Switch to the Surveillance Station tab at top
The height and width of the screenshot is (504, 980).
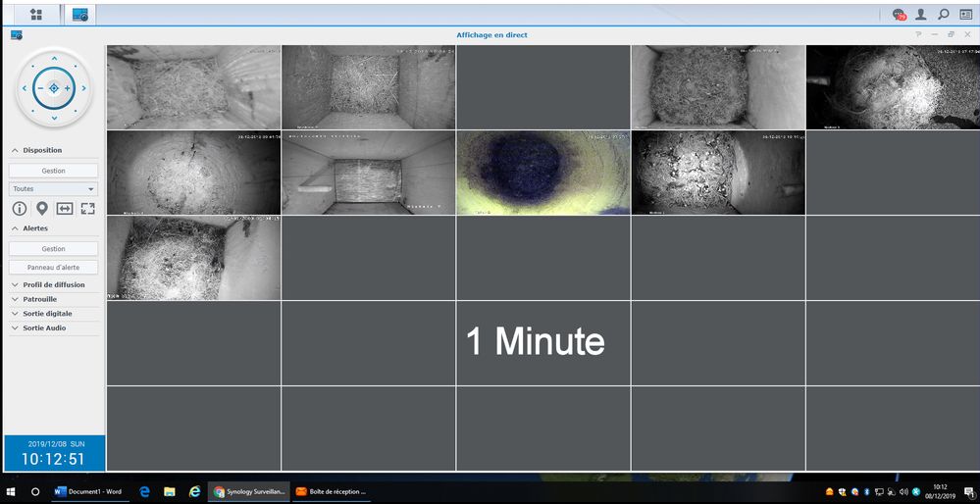click(79, 15)
